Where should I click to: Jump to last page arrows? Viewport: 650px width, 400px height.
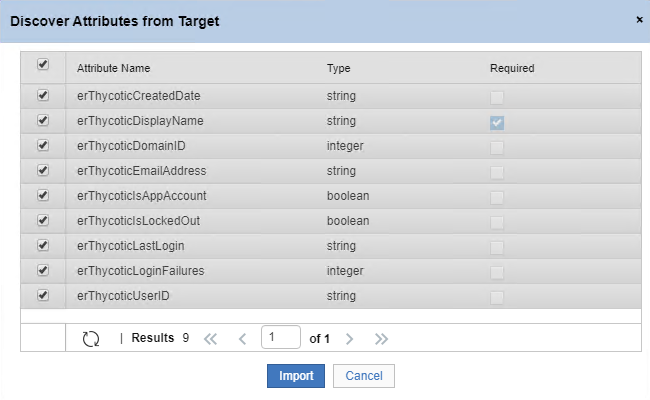coord(381,339)
